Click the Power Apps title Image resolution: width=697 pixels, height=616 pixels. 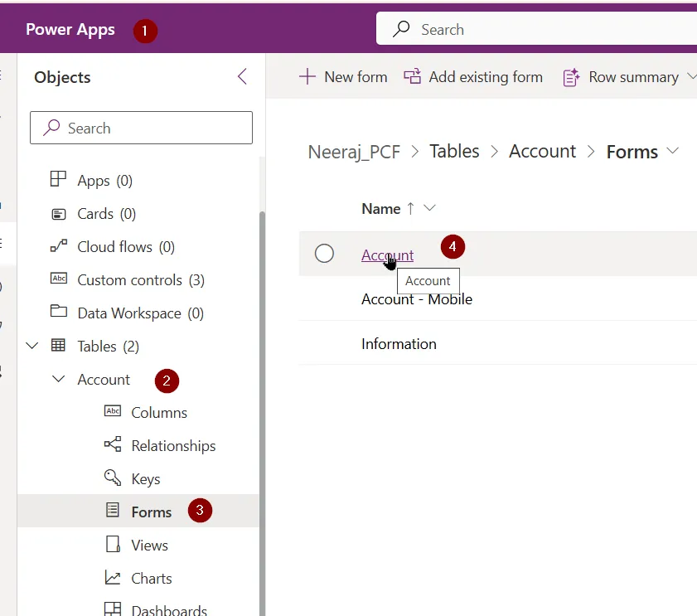(x=70, y=29)
